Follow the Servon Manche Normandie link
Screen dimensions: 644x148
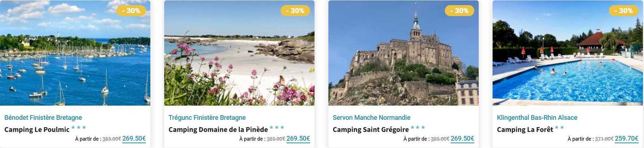tap(371, 118)
